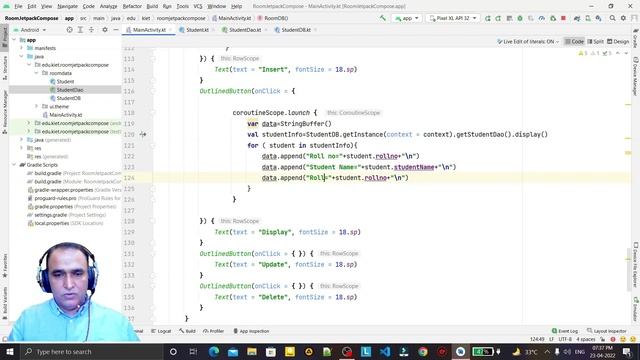This screenshot has height=360, width=640.
Task: Open the Refactor menu
Action: pos(132,6)
